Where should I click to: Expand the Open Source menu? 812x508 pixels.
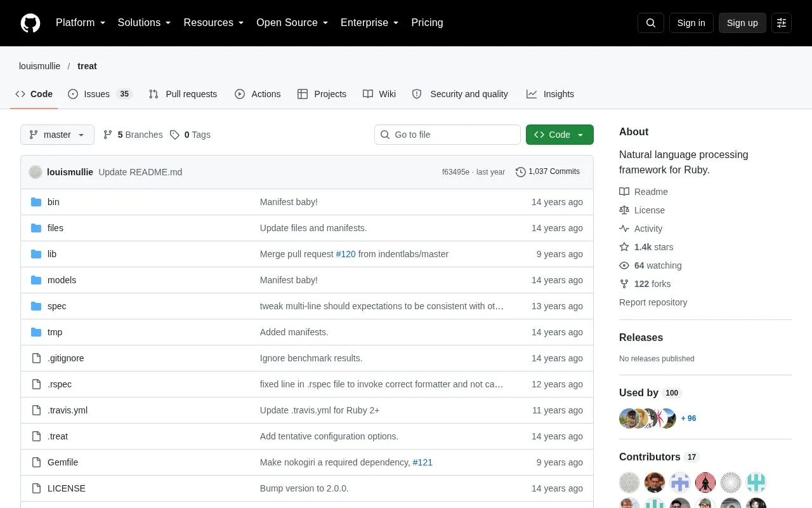pyautogui.click(x=292, y=23)
